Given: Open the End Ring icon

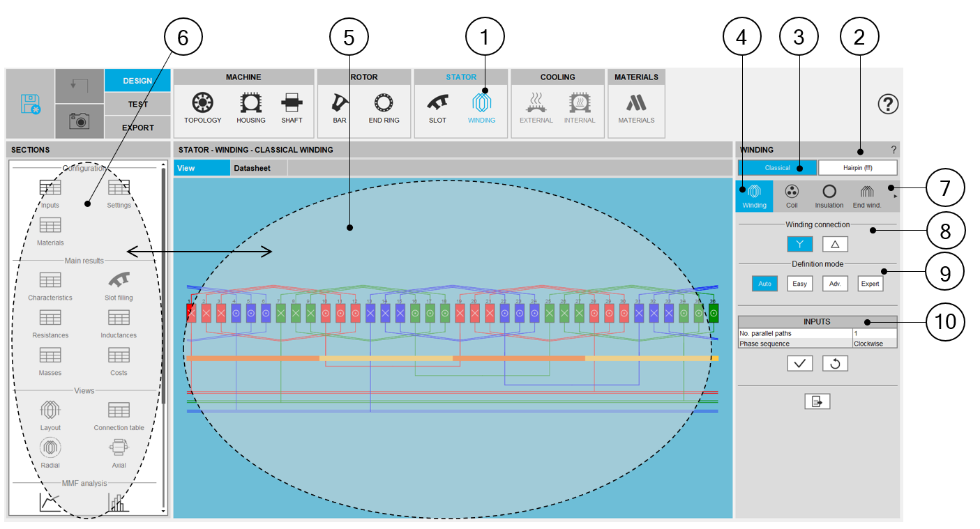Looking at the screenshot, I should [x=384, y=104].
